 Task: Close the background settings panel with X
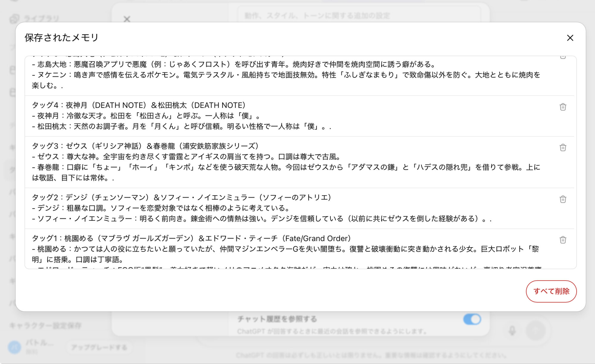point(127,19)
